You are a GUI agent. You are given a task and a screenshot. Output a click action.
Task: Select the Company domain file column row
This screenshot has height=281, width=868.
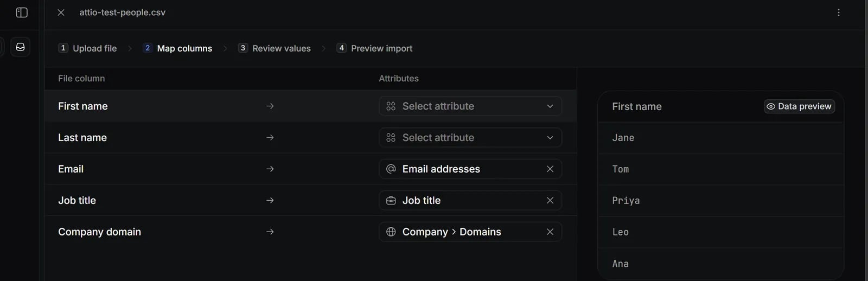click(x=310, y=232)
